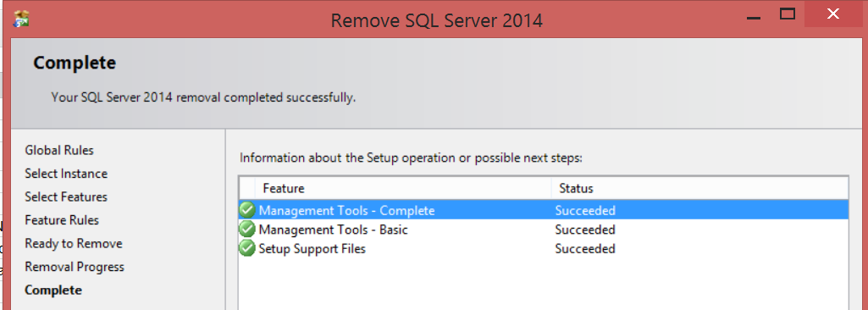Click green check icon beside Management Tools - Basic
The width and height of the screenshot is (868, 310).
point(247,230)
